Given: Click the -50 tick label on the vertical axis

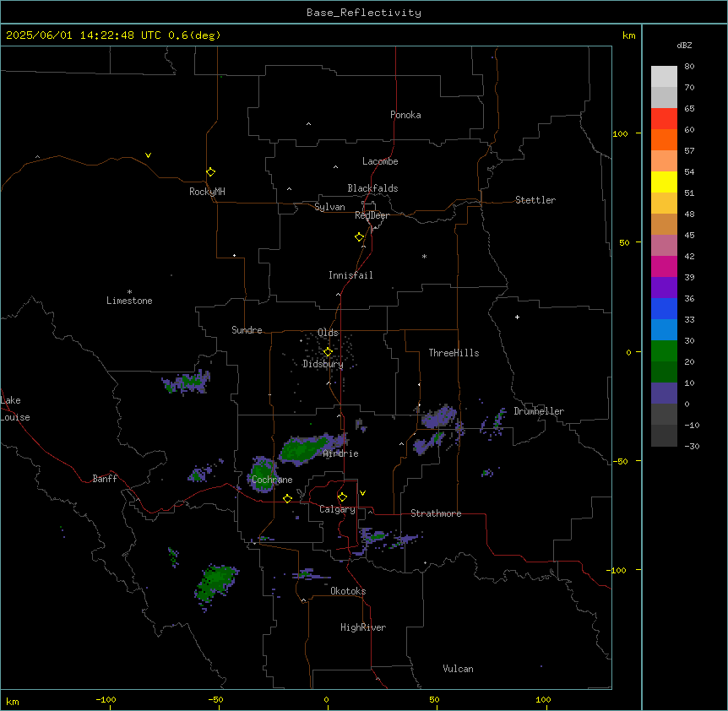Looking at the screenshot, I should click(x=620, y=461).
